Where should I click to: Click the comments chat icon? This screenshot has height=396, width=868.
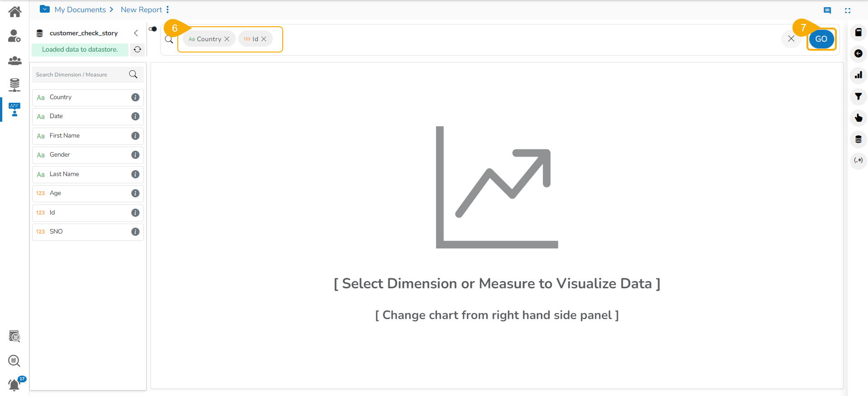[x=827, y=10]
